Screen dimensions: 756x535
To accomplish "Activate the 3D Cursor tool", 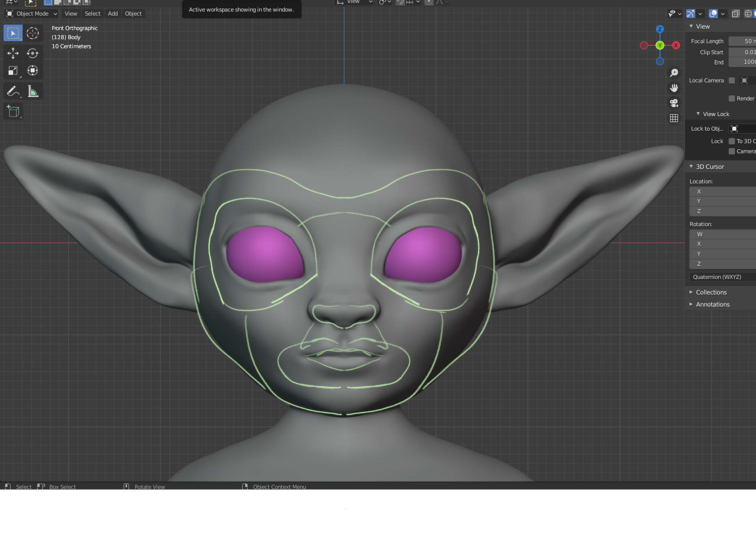I will (33, 33).
